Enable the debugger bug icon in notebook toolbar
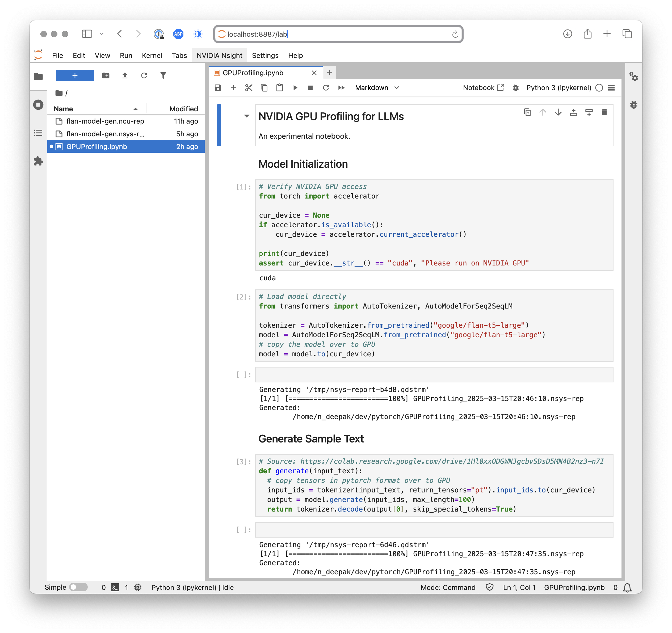Image resolution: width=672 pixels, height=633 pixels. [x=515, y=88]
